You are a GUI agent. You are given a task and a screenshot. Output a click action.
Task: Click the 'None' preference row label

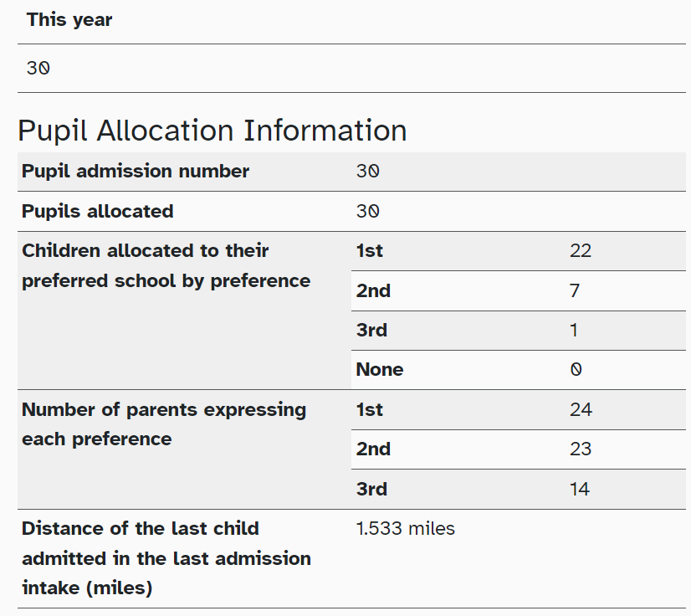(380, 369)
